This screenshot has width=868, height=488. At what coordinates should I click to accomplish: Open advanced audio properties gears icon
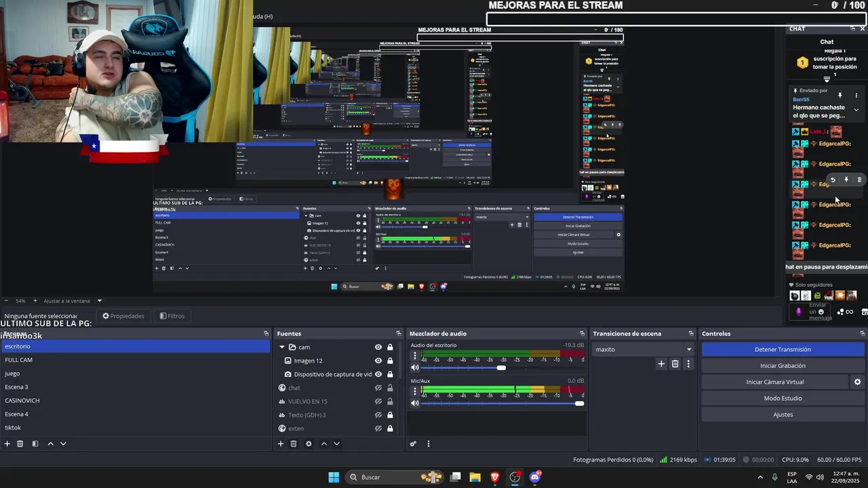coord(413,444)
